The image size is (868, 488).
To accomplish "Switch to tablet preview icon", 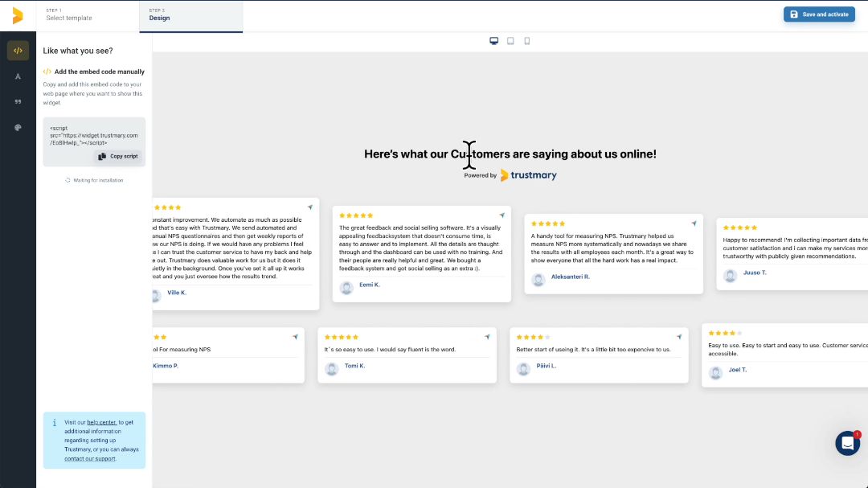I will click(x=510, y=40).
